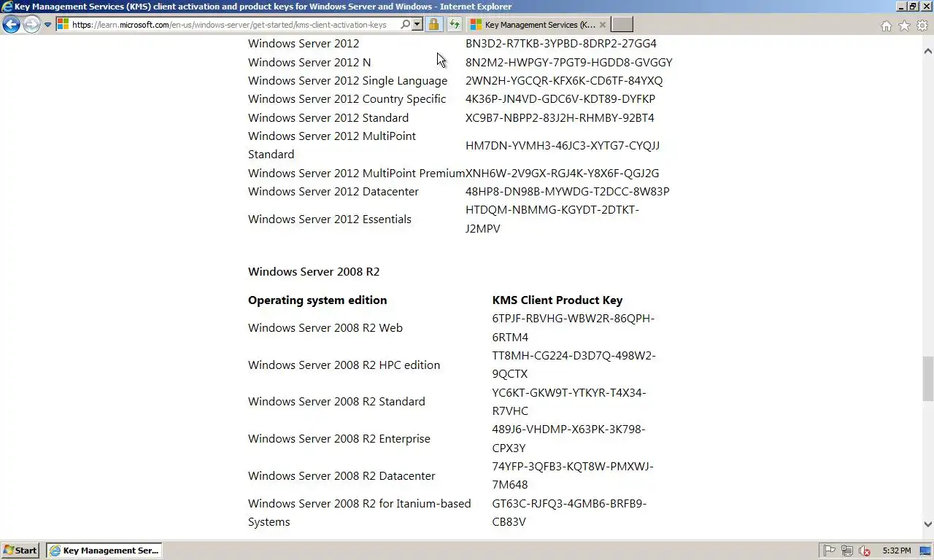934x560 pixels.
Task: Click the key starting GT63C-RJFQ3
Action: [x=570, y=513]
